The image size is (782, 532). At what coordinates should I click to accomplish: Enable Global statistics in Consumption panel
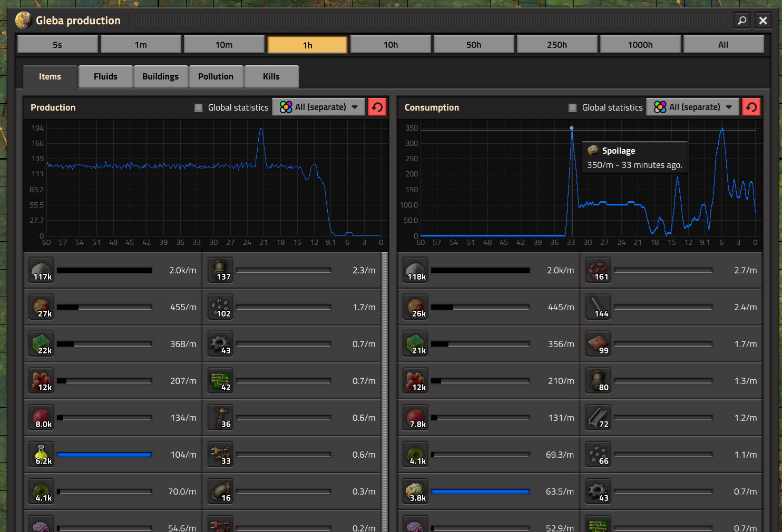click(x=572, y=107)
